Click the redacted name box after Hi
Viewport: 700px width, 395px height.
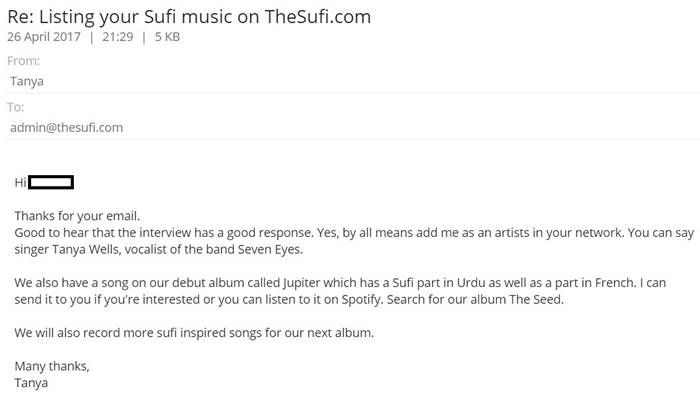(51, 182)
